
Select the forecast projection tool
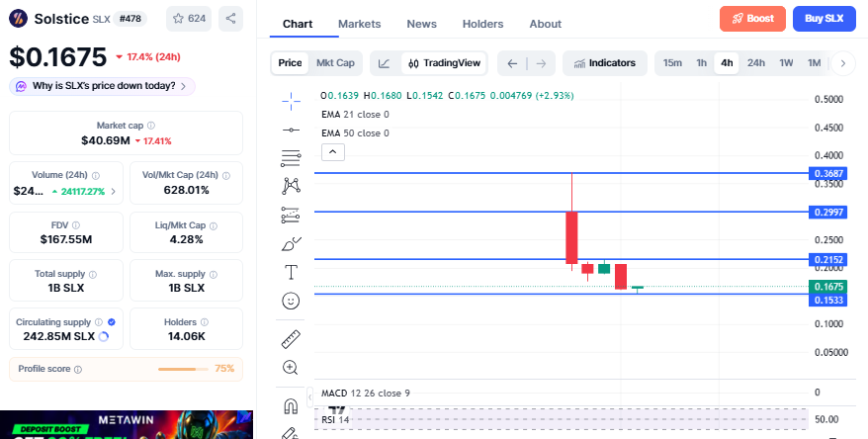(291, 215)
